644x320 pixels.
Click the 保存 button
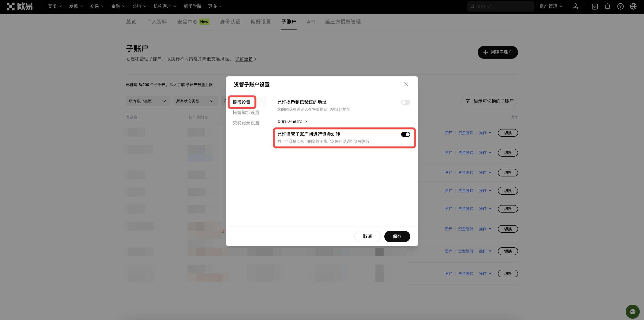coord(397,236)
